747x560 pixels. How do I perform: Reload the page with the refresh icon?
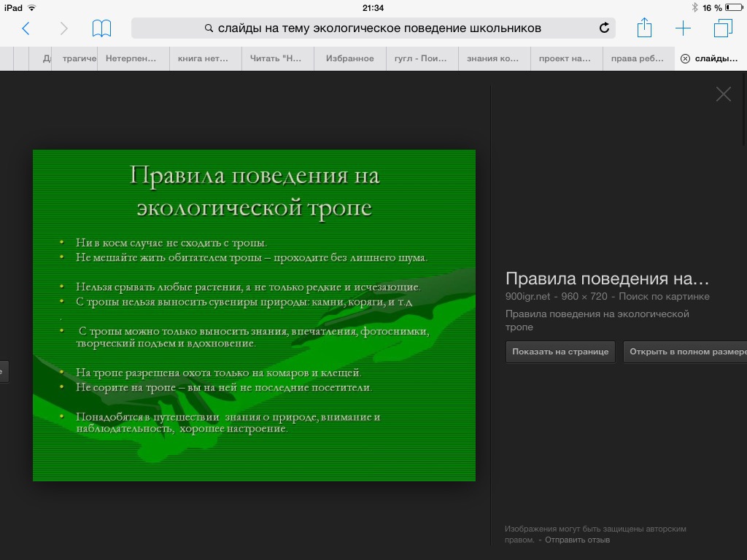click(604, 28)
